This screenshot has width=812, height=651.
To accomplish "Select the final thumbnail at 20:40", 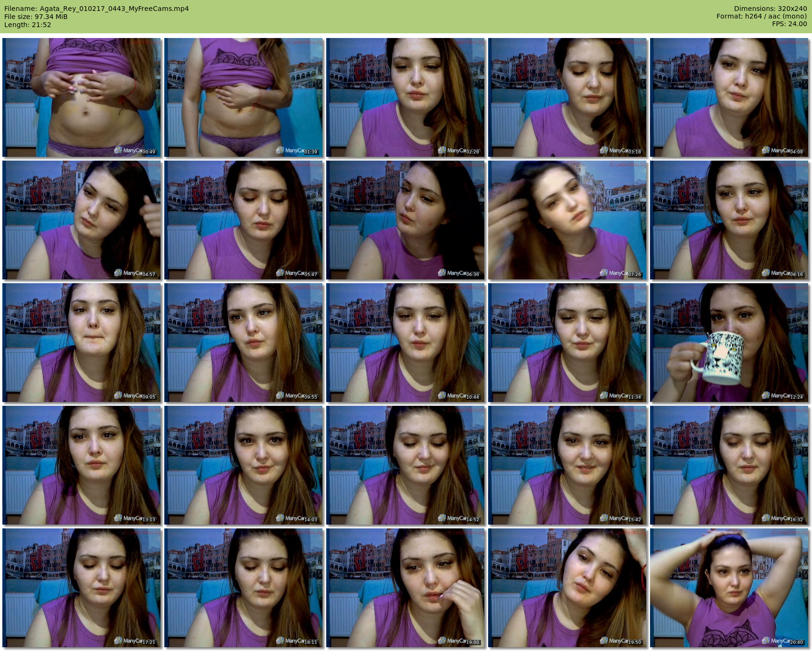I will [729, 588].
